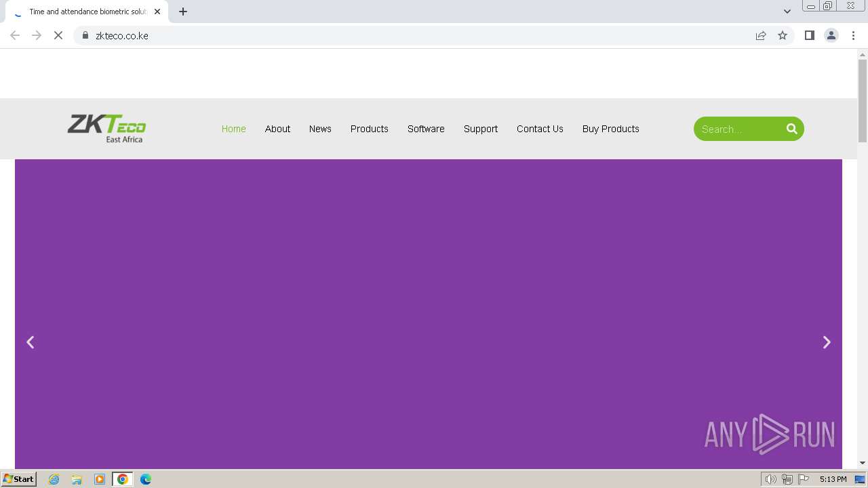Screen dimensions: 868x488
Task: Open volume control in system tray
Action: 770,479
